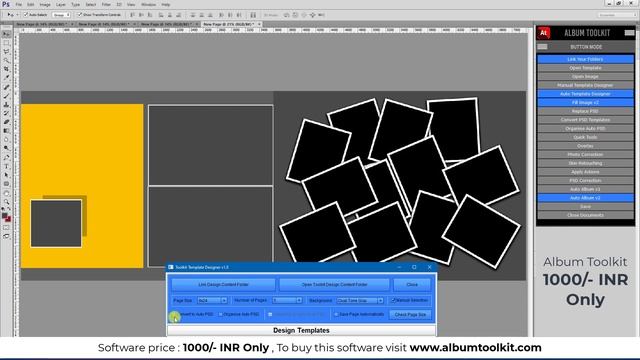Click Close button in Template Designer
640x360 pixels.
point(412,284)
